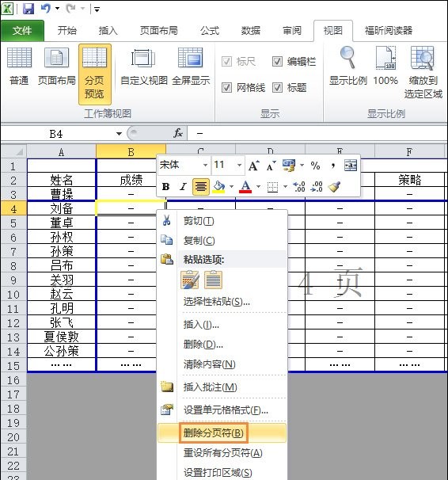Viewport: 448px width, 480px height.
Task: Choose Copy (复制) from context menu
Action: 222,241
